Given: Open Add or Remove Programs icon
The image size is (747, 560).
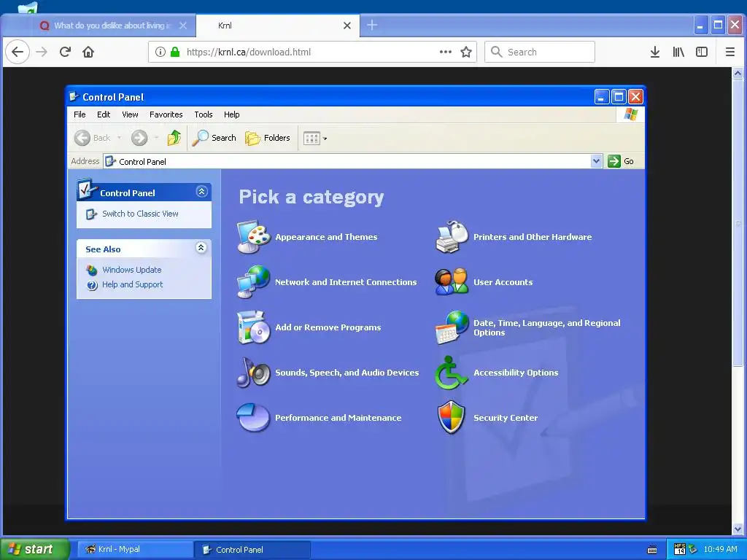Looking at the screenshot, I should [254, 327].
